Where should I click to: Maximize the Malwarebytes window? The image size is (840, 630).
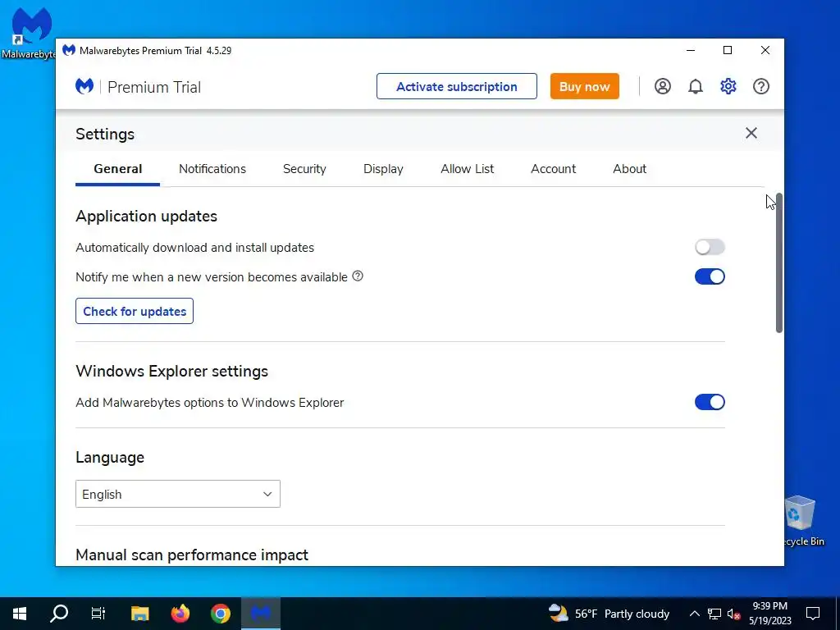728,50
